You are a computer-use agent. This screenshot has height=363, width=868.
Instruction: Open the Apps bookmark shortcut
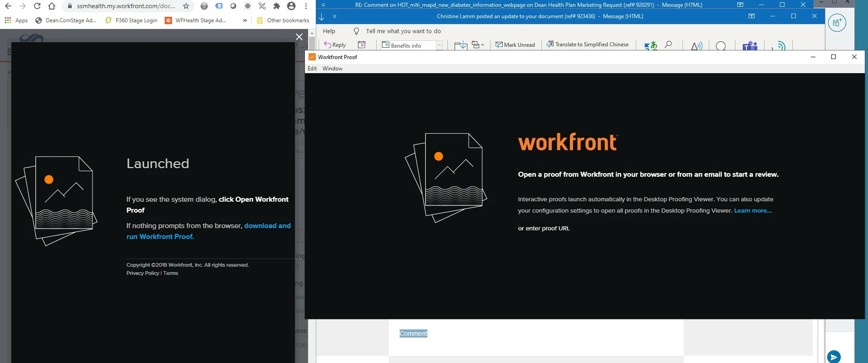(16, 20)
